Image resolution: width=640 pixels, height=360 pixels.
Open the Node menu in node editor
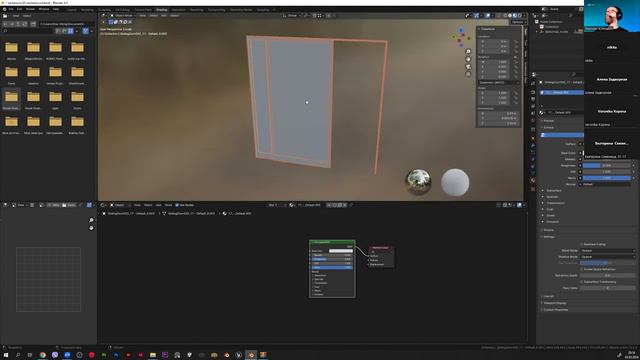click(168, 205)
